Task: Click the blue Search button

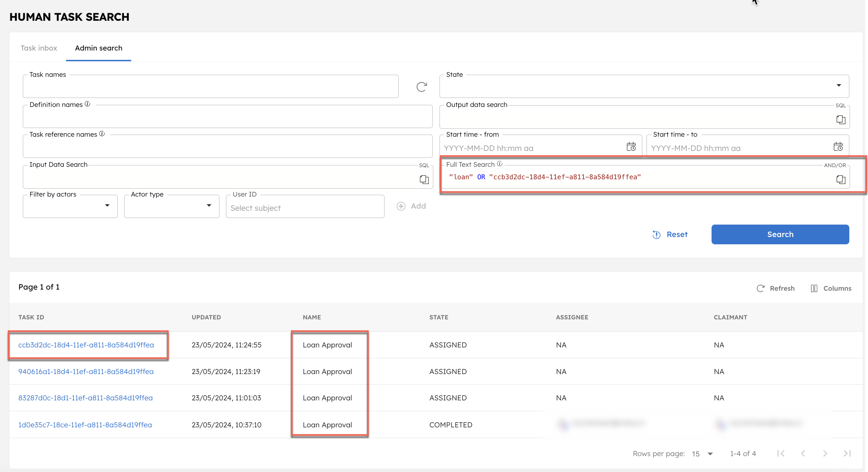Action: pyautogui.click(x=780, y=234)
